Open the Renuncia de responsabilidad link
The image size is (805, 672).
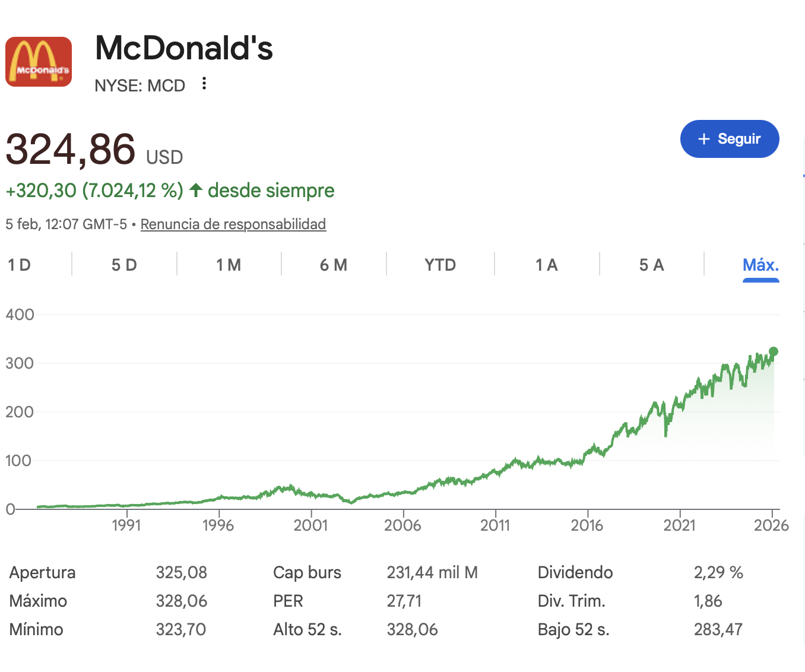(x=233, y=224)
